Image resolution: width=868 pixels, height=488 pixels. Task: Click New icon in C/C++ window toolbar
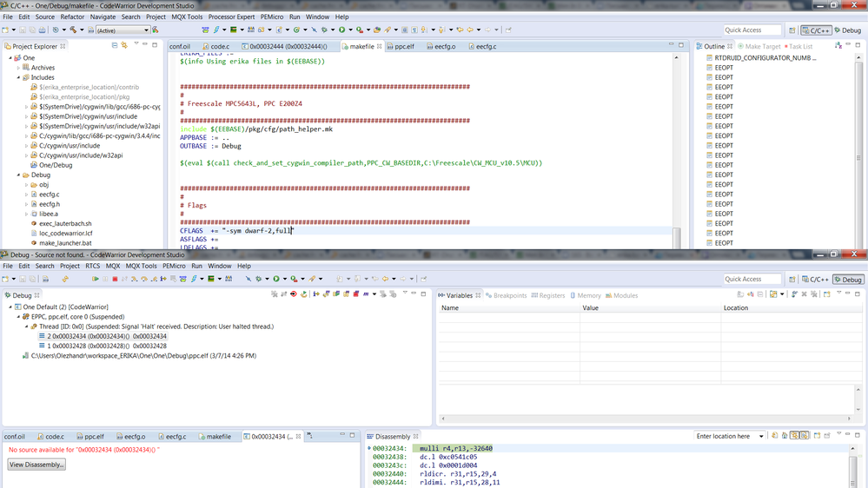pos(5,30)
